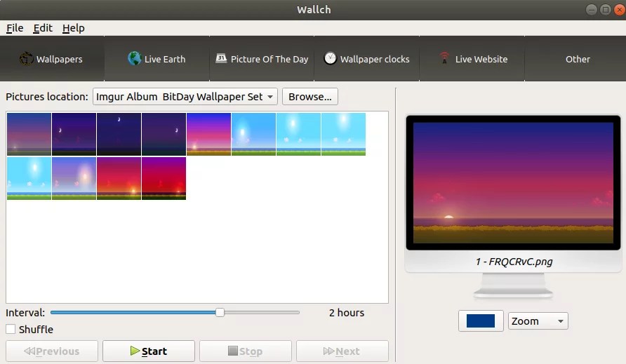Image resolution: width=626 pixels, height=364 pixels.
Task: Enable the Shuffle checkbox
Action: [x=11, y=329]
